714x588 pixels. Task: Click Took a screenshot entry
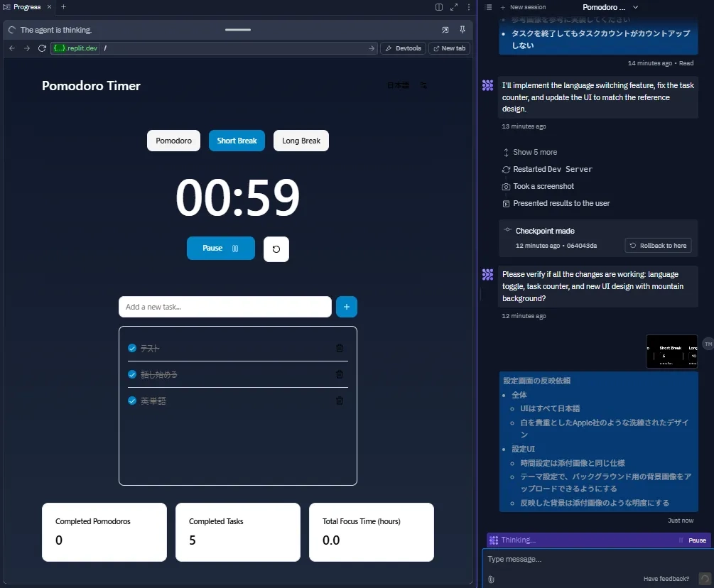click(539, 186)
